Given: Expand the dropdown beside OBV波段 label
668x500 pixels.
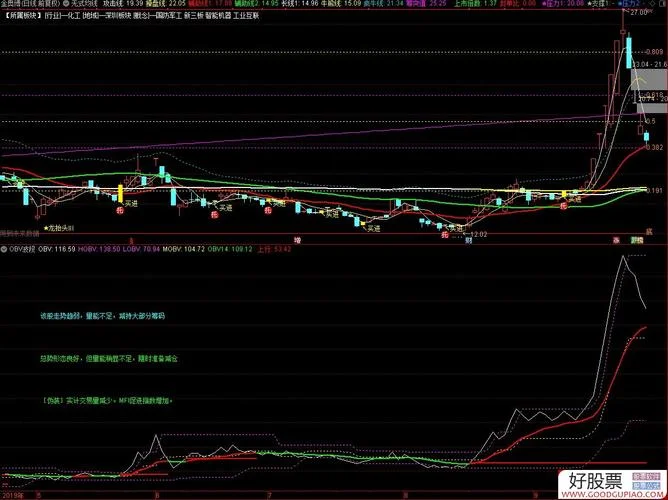Looking at the screenshot, I should 5,249.
